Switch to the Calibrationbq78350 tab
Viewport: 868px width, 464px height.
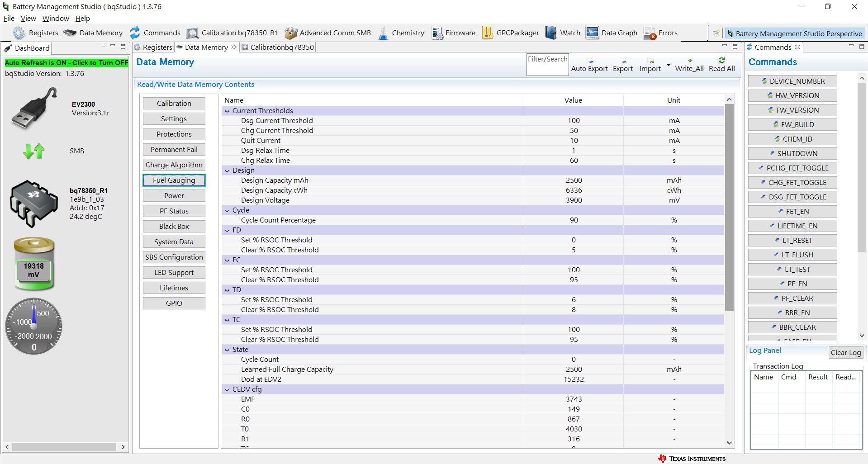(277, 47)
